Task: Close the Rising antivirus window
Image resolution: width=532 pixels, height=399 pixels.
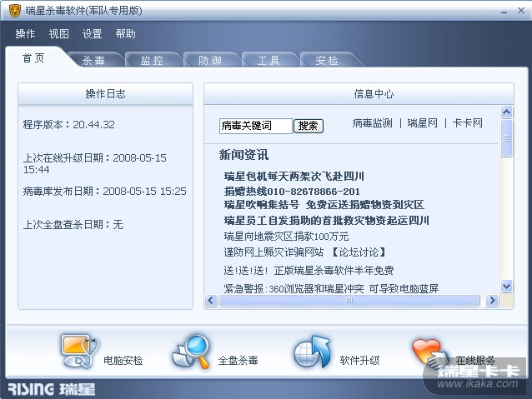Action: click(x=521, y=11)
